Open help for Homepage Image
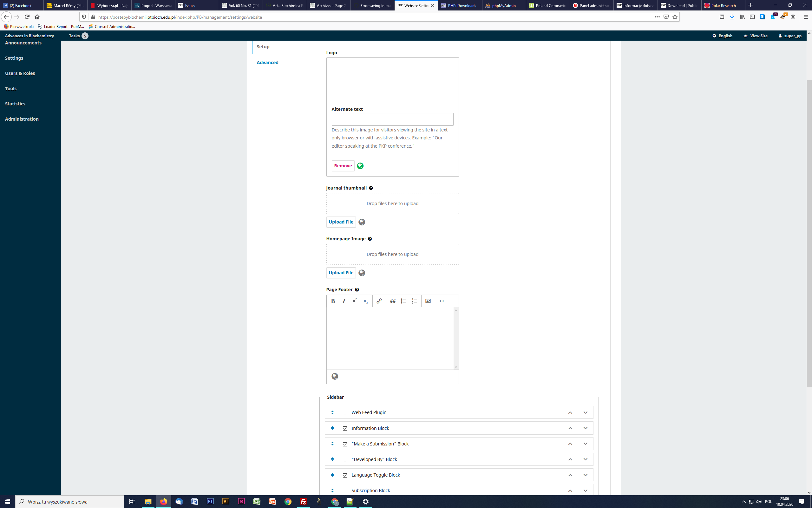This screenshot has height=508, width=812. [370, 239]
